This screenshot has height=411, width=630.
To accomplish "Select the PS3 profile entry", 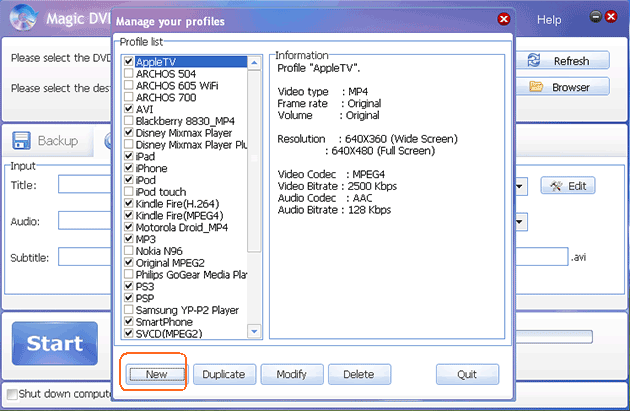I will (x=145, y=286).
